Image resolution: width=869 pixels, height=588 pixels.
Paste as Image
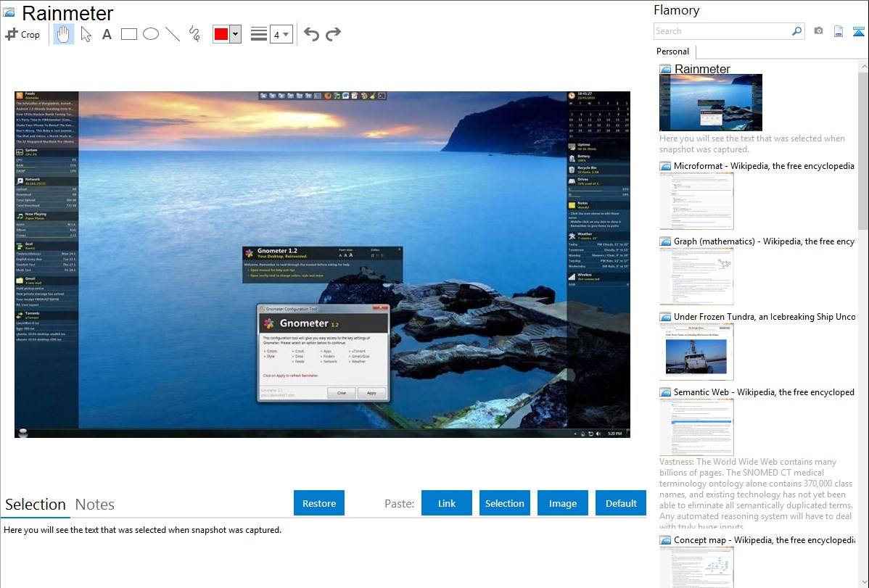coord(563,503)
